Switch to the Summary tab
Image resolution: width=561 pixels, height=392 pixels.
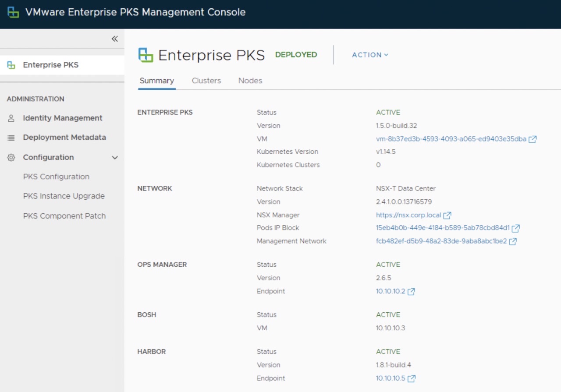coord(157,81)
